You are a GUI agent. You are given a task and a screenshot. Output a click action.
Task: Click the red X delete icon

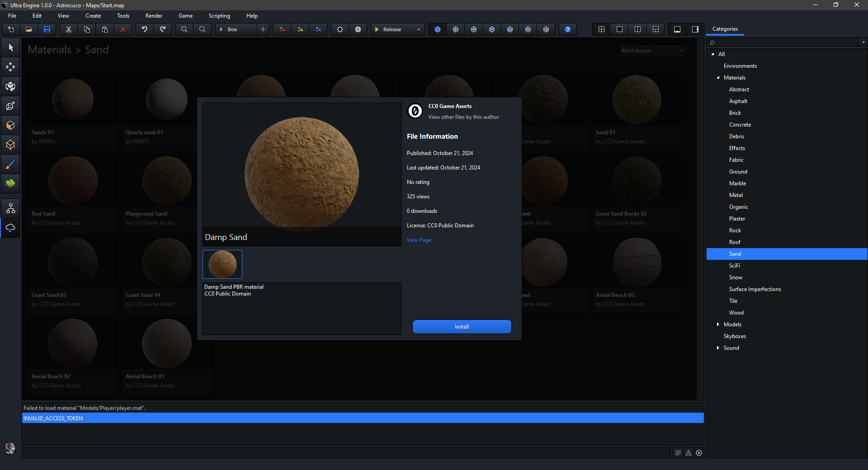pos(123,29)
